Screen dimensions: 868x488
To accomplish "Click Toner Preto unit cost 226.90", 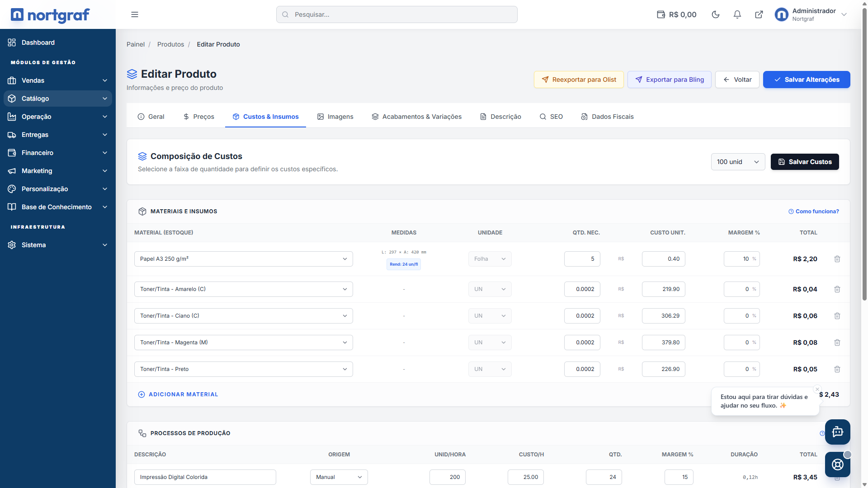I will pos(664,369).
